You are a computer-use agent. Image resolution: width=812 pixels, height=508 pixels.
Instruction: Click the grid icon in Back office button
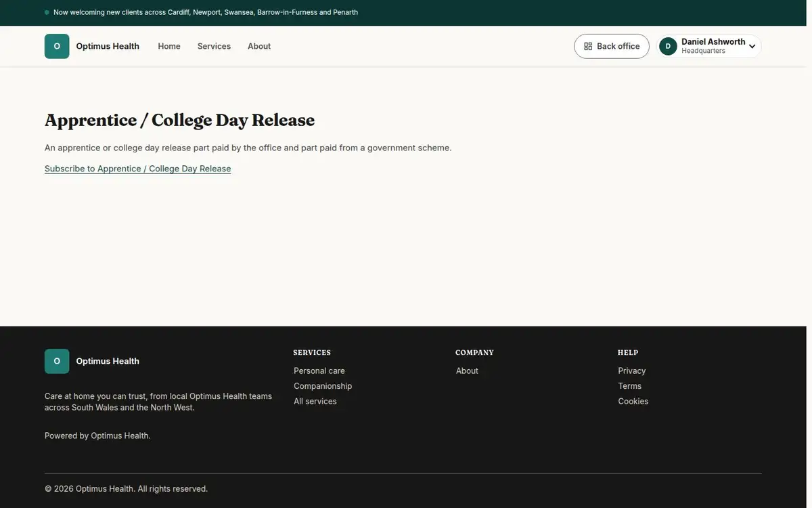(588, 46)
